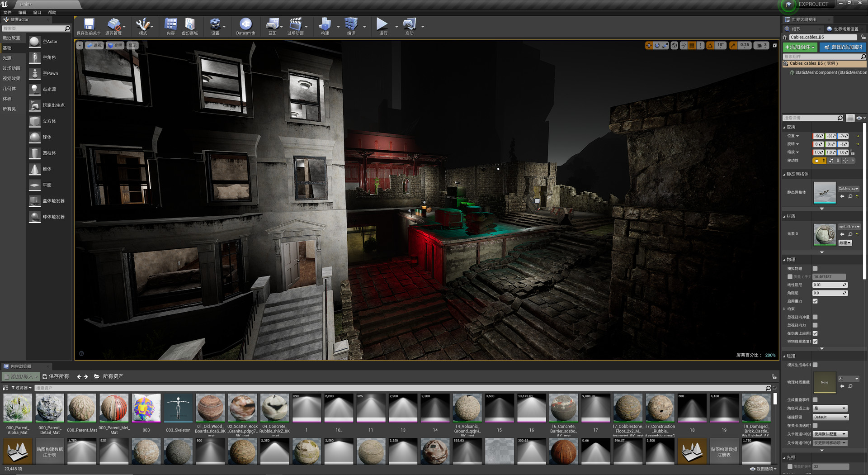
Task: Enable the 模拟物理 checkbox
Action: coord(815,268)
